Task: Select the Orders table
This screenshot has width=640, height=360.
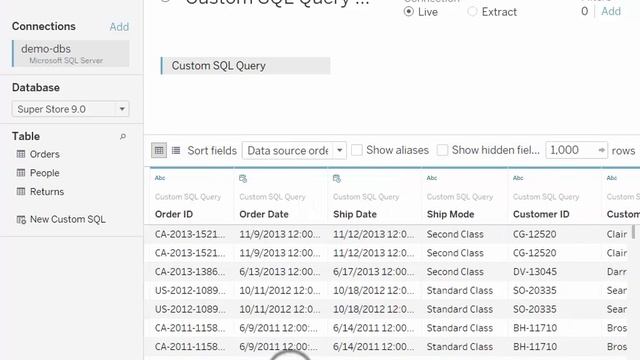Action: [x=44, y=154]
